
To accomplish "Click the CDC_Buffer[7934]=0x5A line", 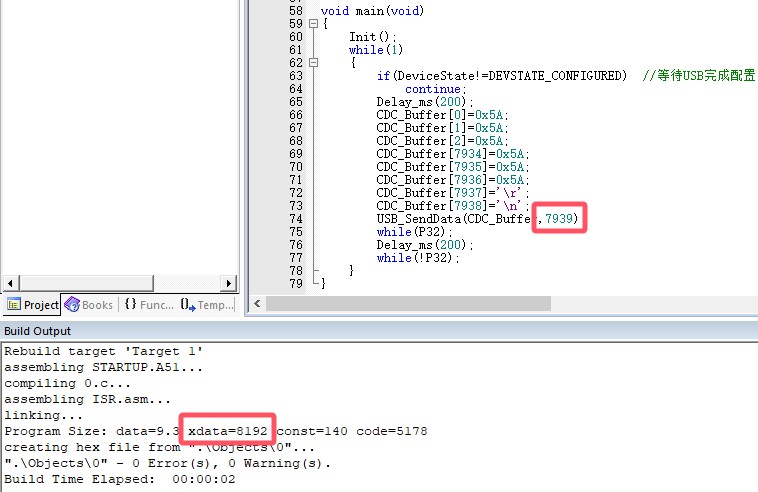I will point(453,154).
